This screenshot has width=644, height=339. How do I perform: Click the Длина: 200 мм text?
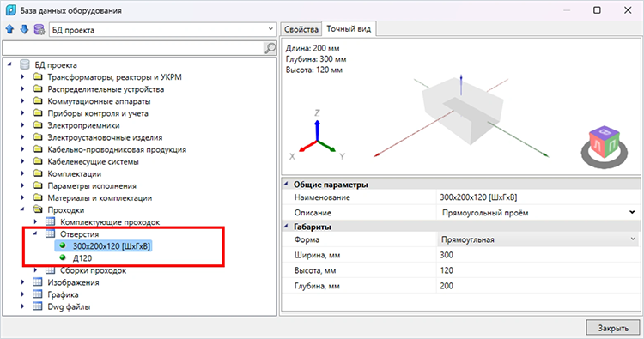click(x=313, y=48)
